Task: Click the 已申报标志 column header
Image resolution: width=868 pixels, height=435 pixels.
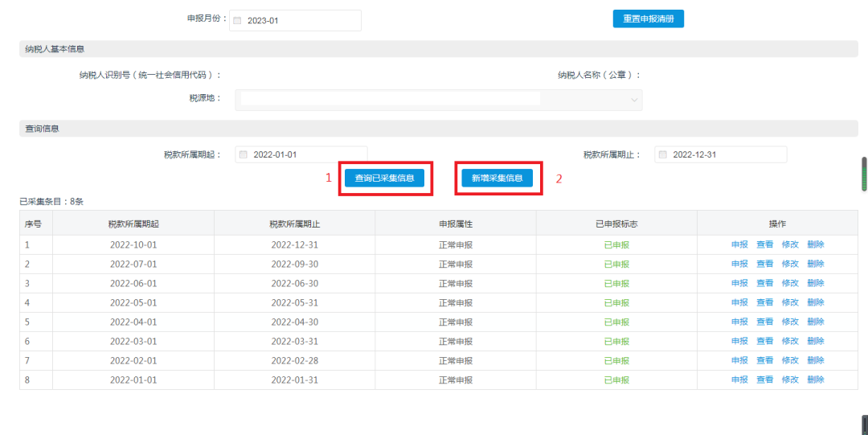Action: [x=616, y=224]
